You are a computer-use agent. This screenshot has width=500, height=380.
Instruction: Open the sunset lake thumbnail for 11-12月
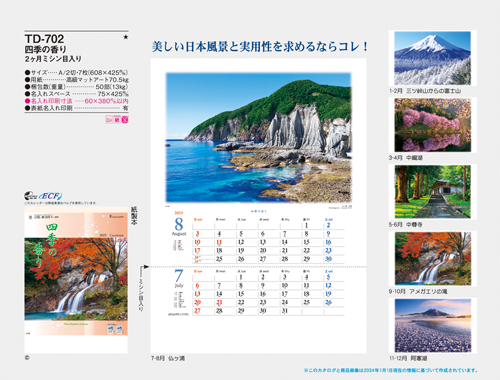click(432, 325)
